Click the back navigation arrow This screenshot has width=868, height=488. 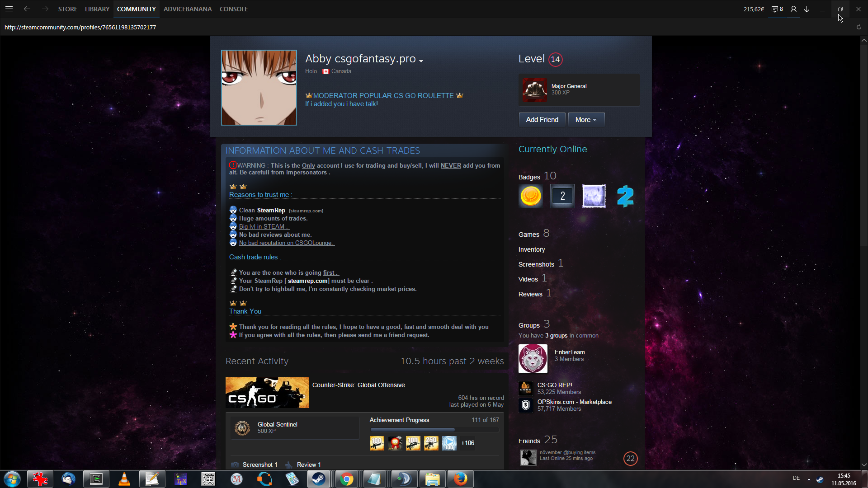(x=27, y=9)
